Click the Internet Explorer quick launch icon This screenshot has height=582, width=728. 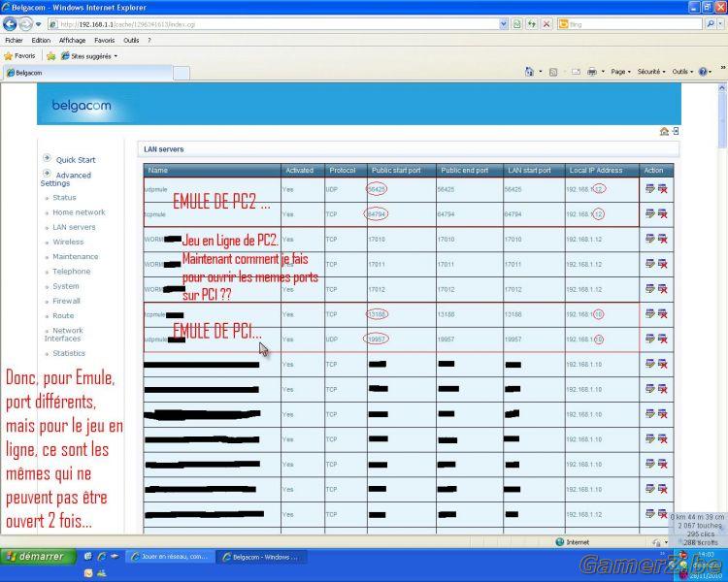(x=101, y=556)
